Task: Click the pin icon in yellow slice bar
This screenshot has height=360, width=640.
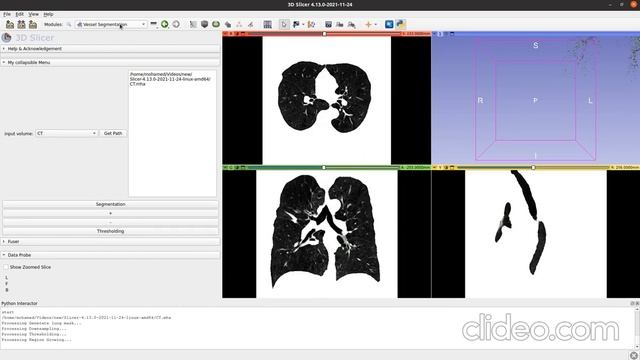Action: click(x=434, y=167)
